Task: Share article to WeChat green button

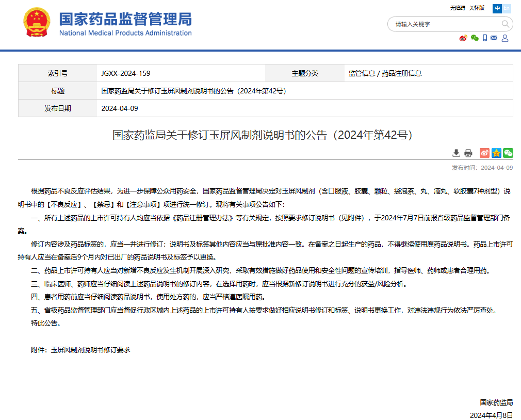Action: [508, 153]
